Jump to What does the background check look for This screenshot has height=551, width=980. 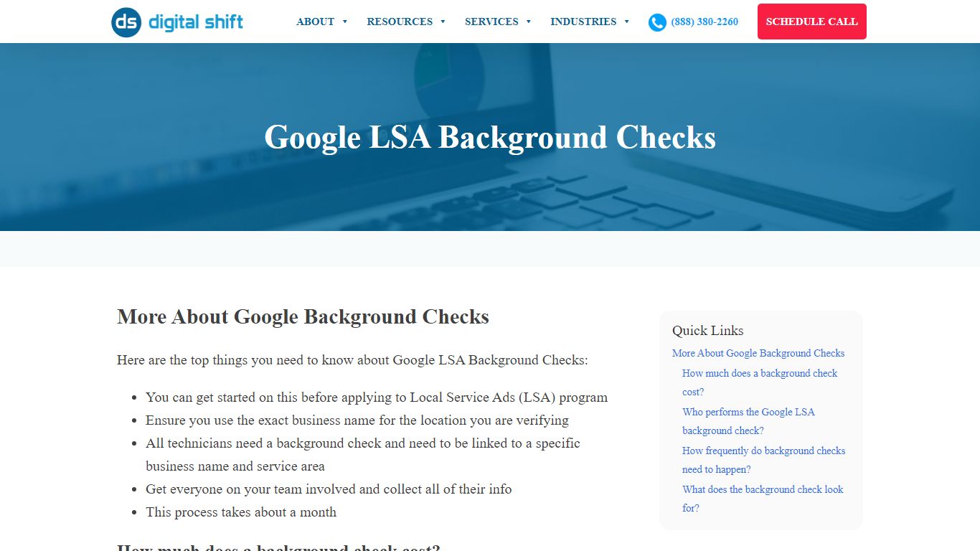(763, 499)
